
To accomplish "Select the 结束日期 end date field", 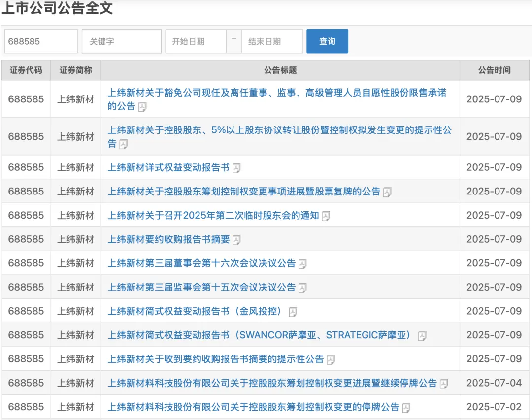I will (271, 41).
